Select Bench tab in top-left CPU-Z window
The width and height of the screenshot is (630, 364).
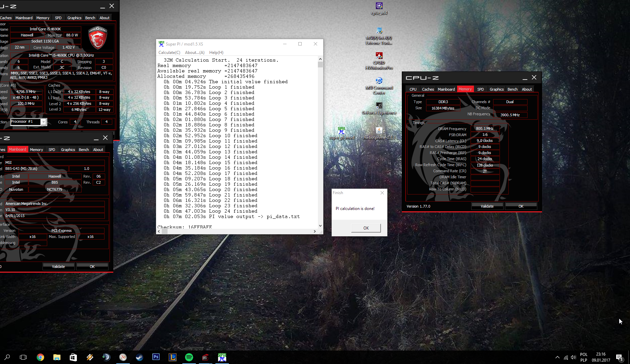[x=90, y=18]
